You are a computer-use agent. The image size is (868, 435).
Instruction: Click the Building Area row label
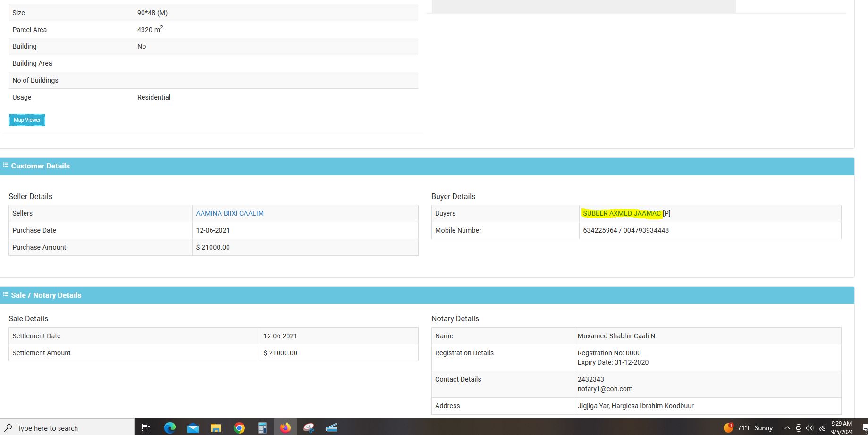(x=32, y=63)
